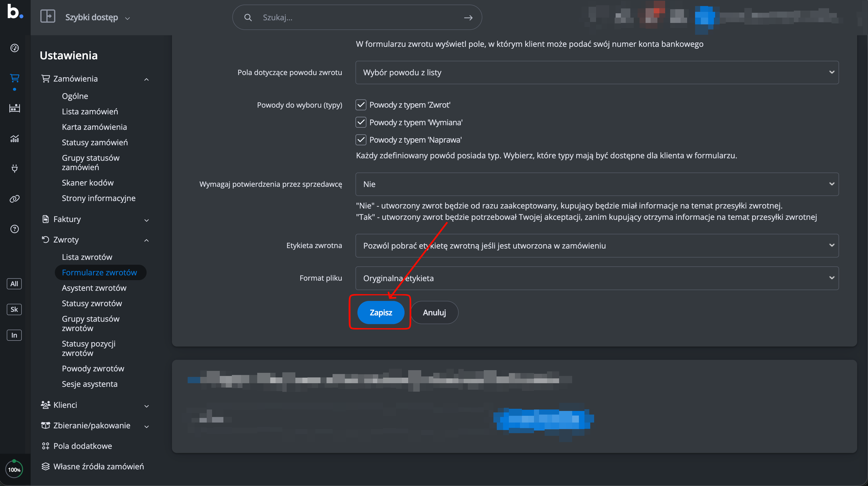Open the statistics chart icon
The height and width of the screenshot is (486, 868).
tap(14, 138)
